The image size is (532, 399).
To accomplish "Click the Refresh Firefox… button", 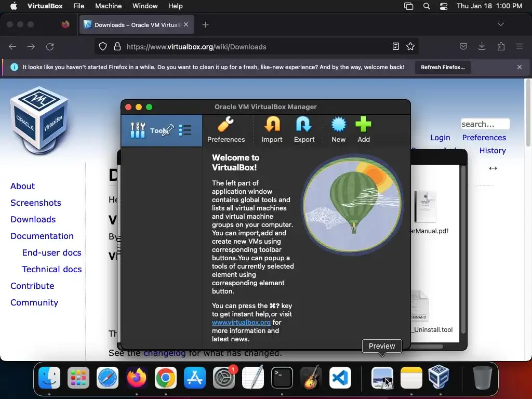I will click(443, 67).
